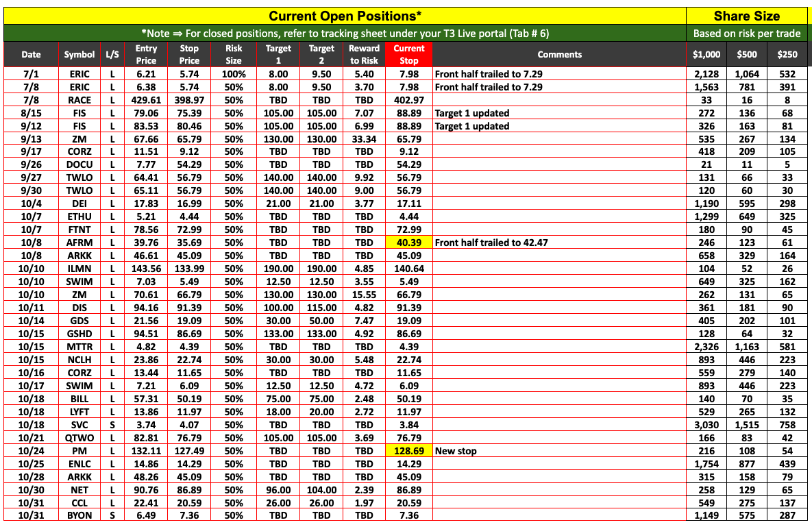
Task: Click the 429.61 entry price cell
Action: (146, 100)
